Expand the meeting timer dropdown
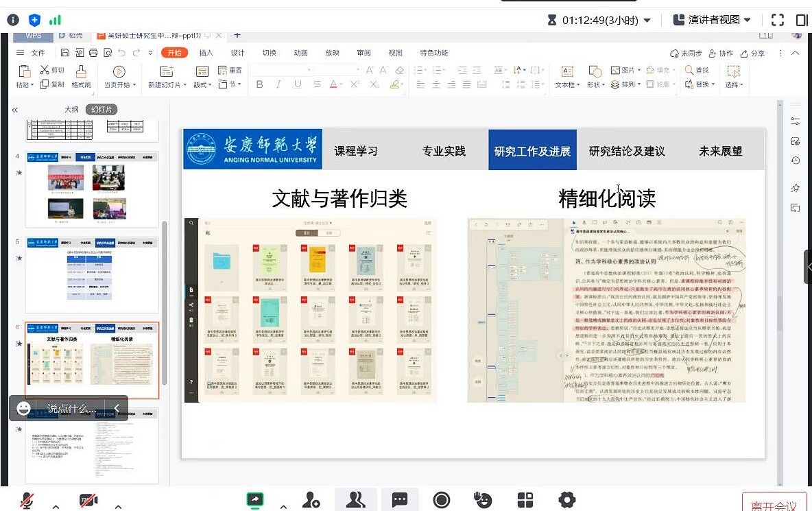The image size is (812, 511). pos(647,21)
